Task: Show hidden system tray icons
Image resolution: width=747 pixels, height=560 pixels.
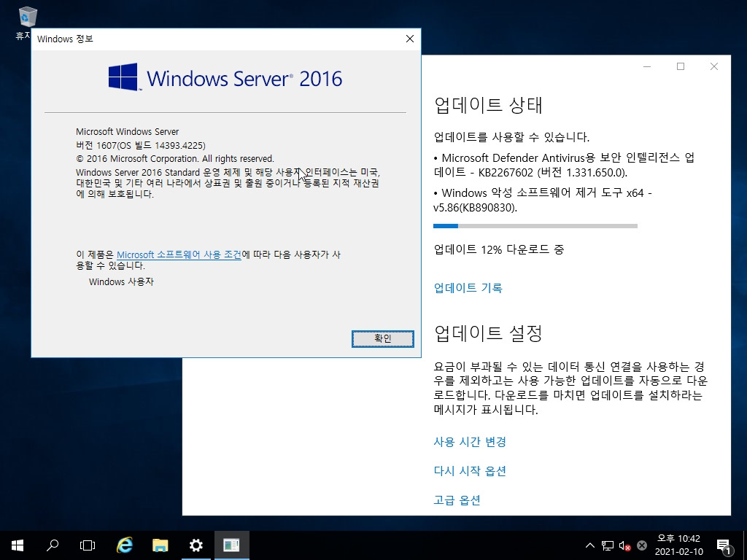Action: (589, 545)
